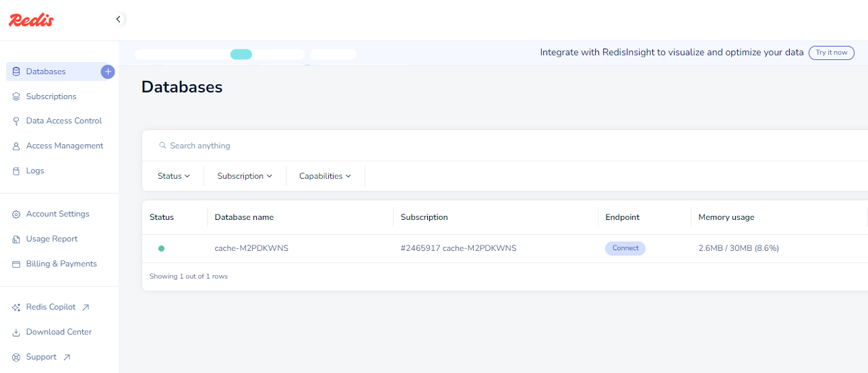The height and width of the screenshot is (373, 868).
Task: Collapse the sidebar with the chevron button
Action: click(x=119, y=20)
